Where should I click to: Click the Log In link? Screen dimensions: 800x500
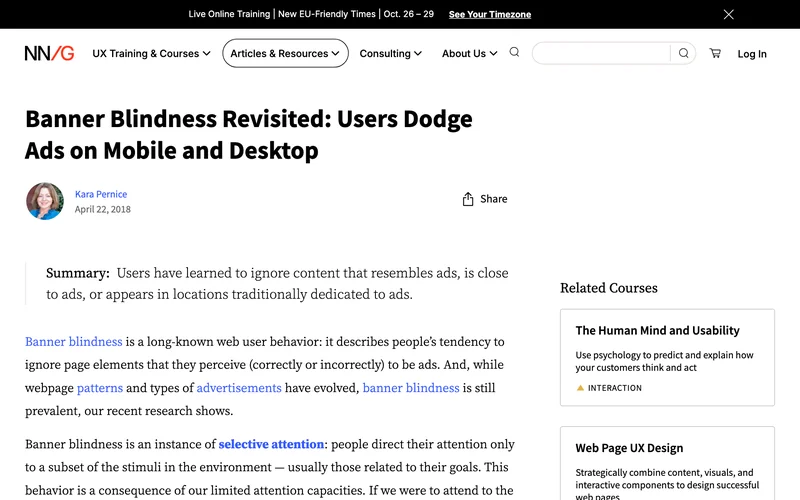pyautogui.click(x=752, y=54)
